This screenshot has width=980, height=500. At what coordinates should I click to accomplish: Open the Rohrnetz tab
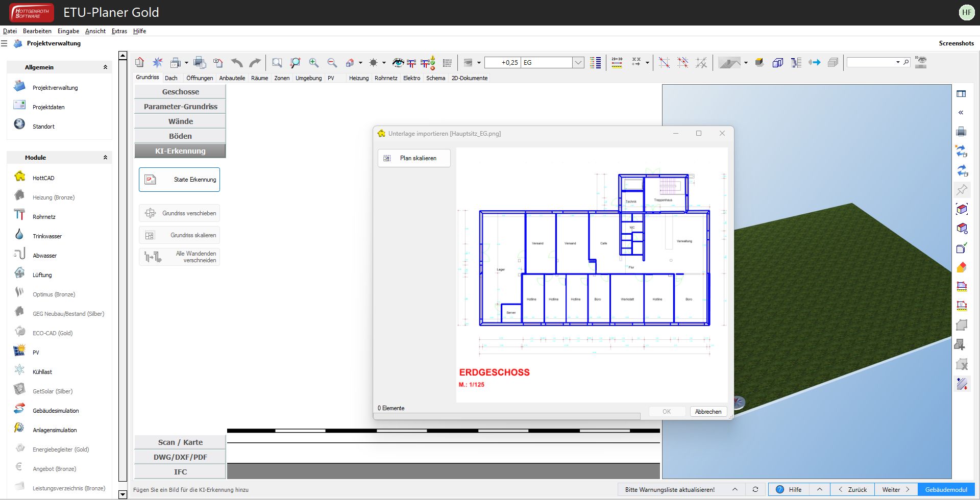pos(386,78)
